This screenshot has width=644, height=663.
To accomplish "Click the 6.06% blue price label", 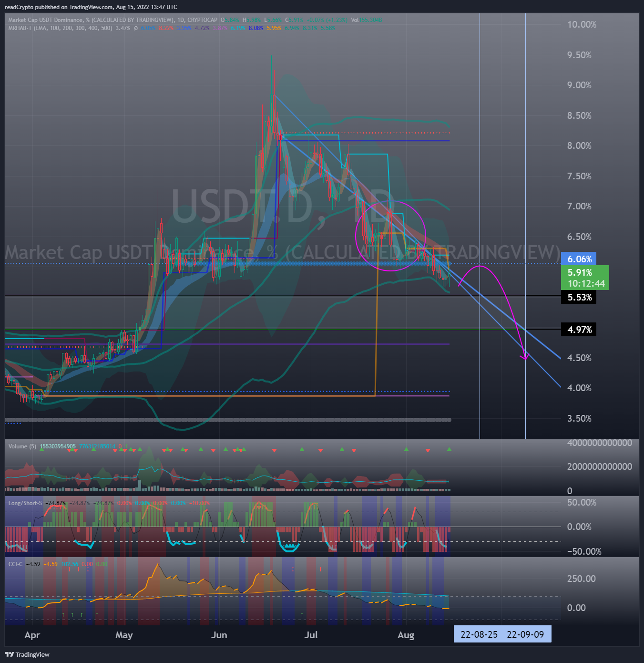I will pos(579,259).
